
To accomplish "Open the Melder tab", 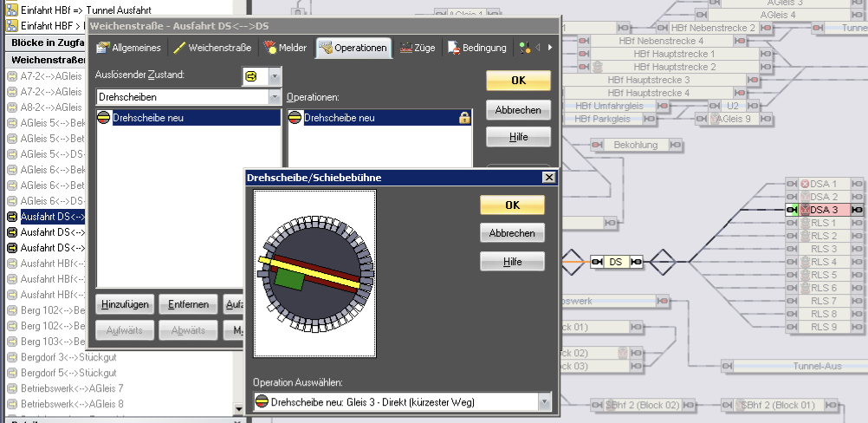I will click(x=286, y=48).
